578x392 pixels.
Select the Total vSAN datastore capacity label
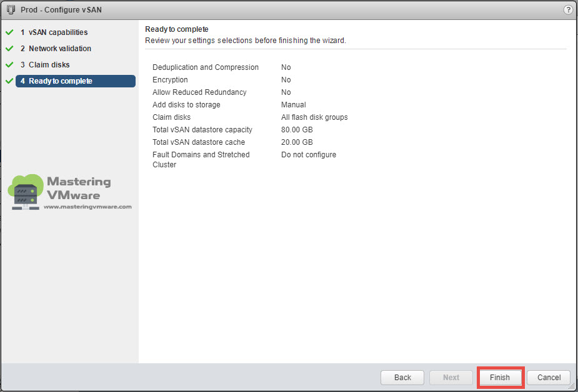coord(202,130)
